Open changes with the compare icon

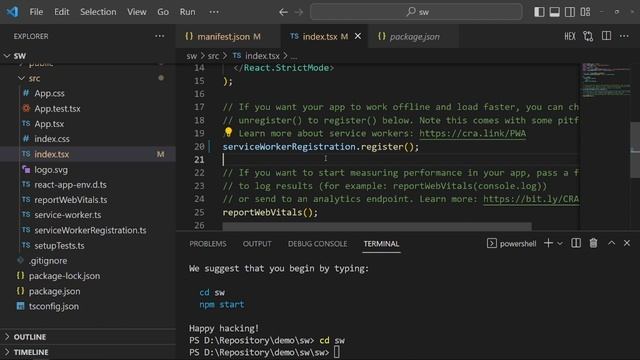(588, 36)
